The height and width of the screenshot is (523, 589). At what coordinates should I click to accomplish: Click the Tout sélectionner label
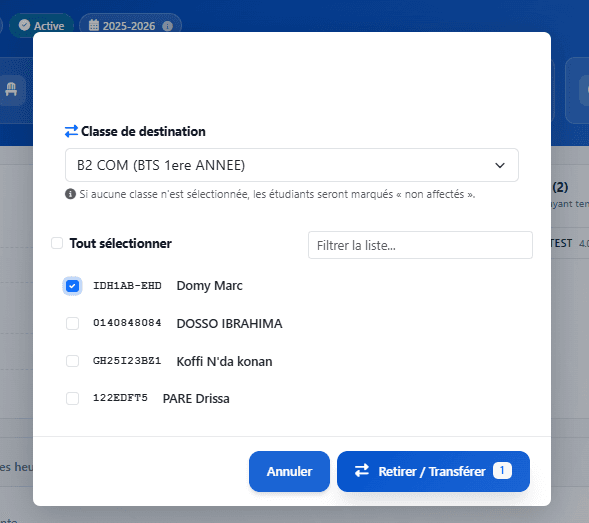(121, 243)
